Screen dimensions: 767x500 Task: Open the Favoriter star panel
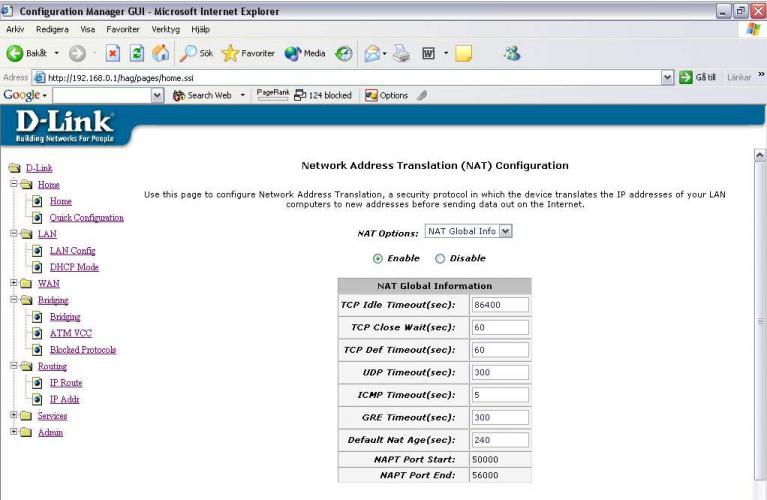(x=248, y=53)
